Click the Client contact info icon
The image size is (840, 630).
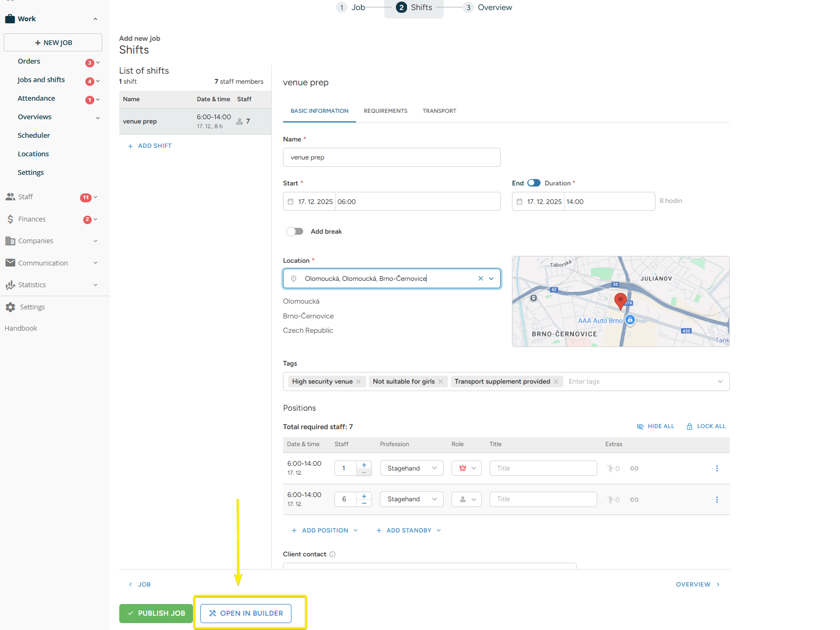click(332, 554)
